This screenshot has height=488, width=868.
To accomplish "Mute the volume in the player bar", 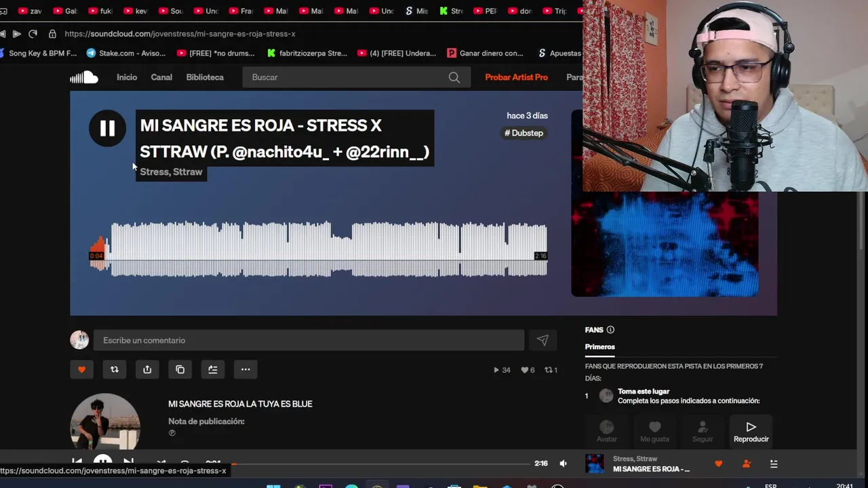I will (563, 464).
